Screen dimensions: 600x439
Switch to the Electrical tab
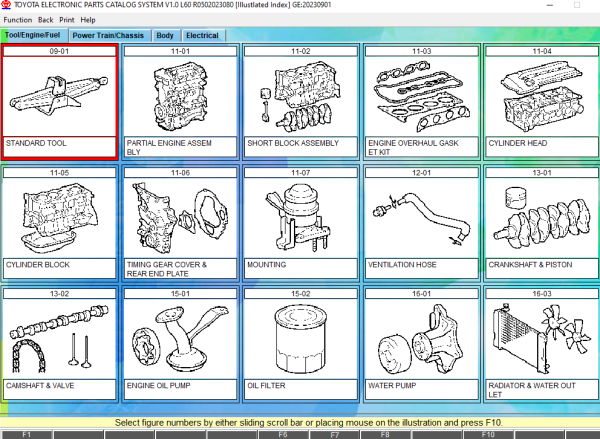pyautogui.click(x=202, y=36)
